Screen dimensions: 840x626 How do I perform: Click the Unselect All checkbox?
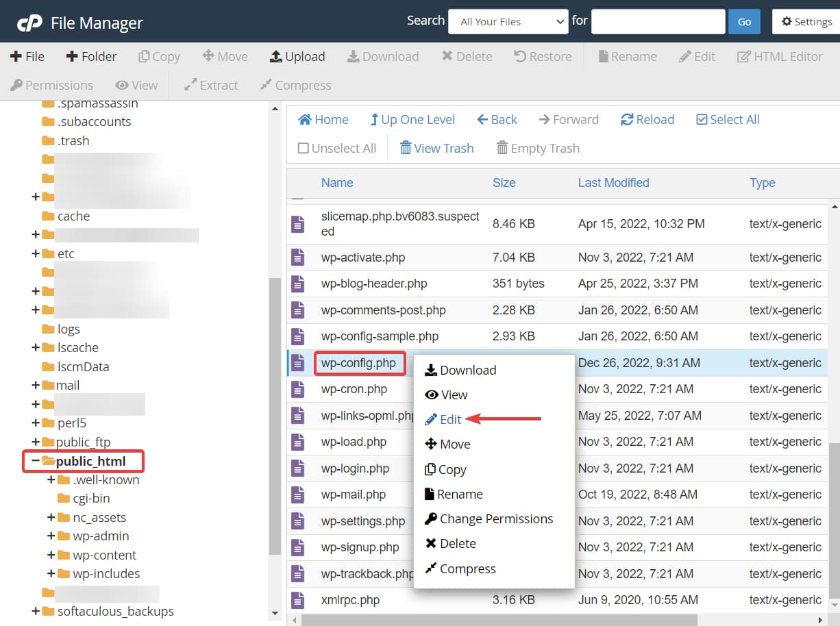click(x=304, y=148)
